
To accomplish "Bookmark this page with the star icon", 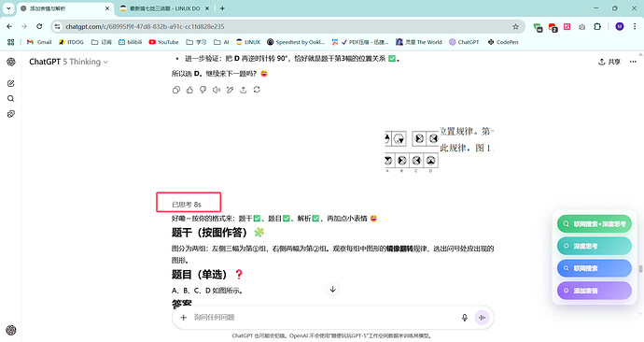I will pos(515,27).
